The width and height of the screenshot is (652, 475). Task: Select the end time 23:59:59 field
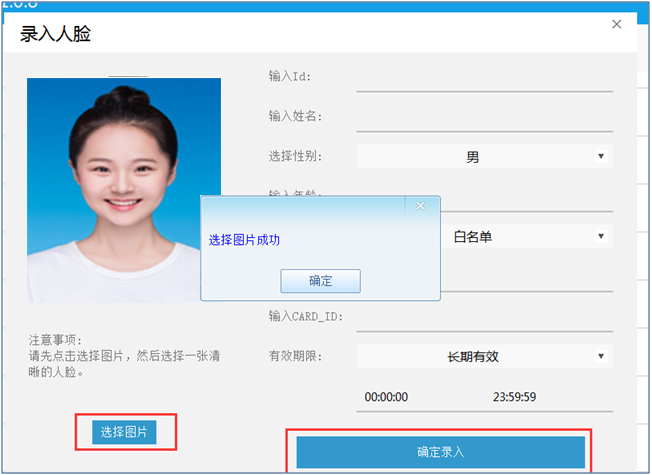515,397
